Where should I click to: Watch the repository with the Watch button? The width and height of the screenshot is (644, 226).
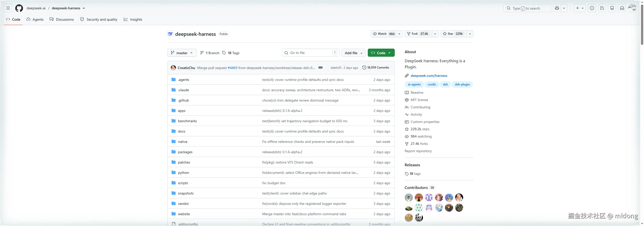386,34
